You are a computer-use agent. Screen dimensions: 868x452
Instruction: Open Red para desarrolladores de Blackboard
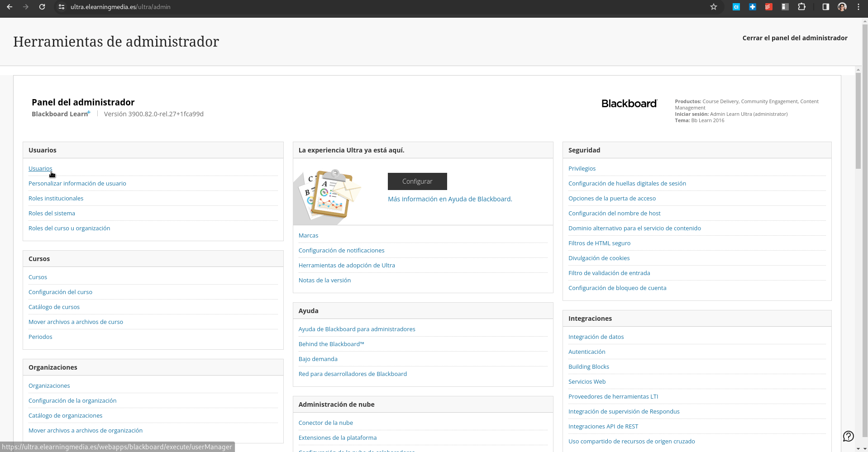[353, 374]
